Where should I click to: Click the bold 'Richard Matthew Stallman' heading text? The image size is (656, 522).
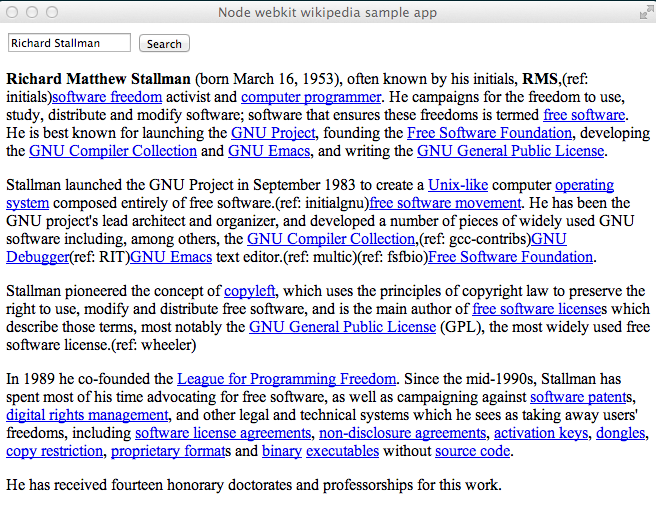[98, 79]
